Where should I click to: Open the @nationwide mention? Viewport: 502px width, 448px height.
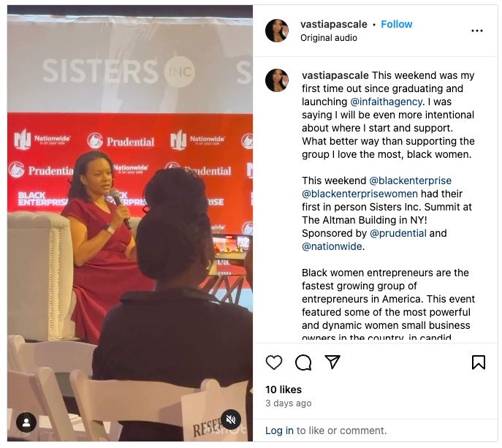(x=332, y=246)
